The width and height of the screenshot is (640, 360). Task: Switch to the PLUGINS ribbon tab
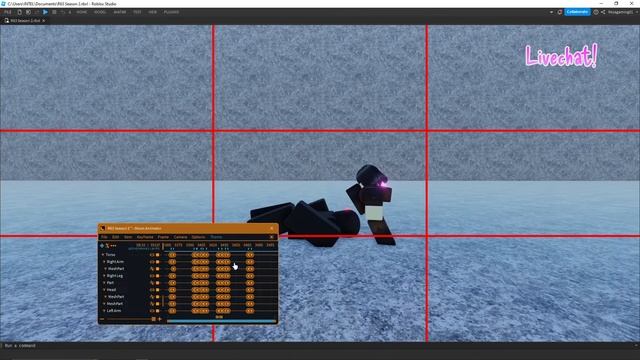coord(171,12)
